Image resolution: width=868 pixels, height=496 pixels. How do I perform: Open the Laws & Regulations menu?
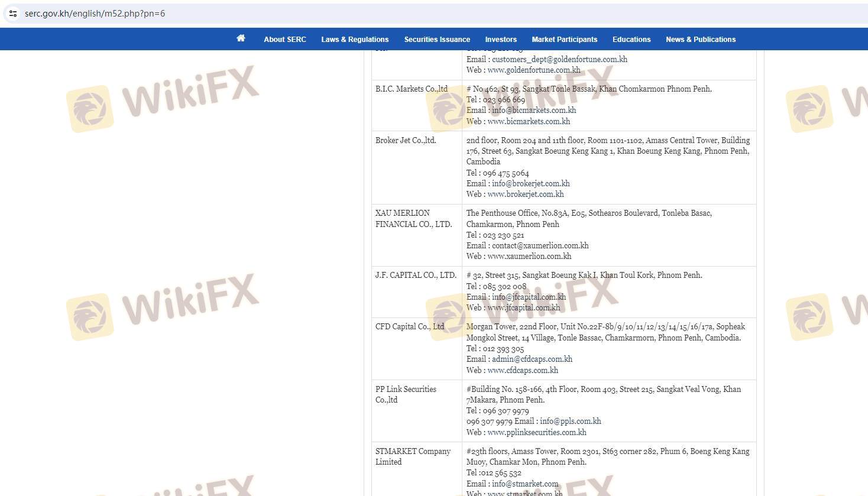coord(355,40)
